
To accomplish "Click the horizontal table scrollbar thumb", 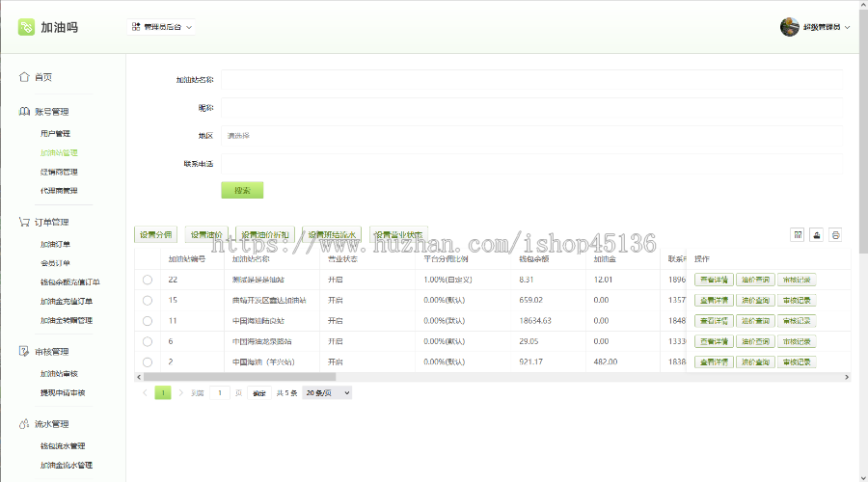I will click(x=240, y=377).
